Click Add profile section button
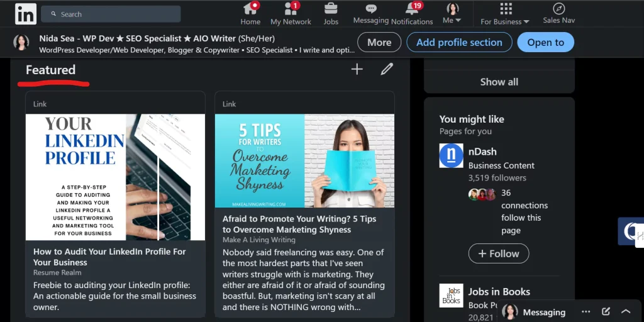 coord(459,42)
